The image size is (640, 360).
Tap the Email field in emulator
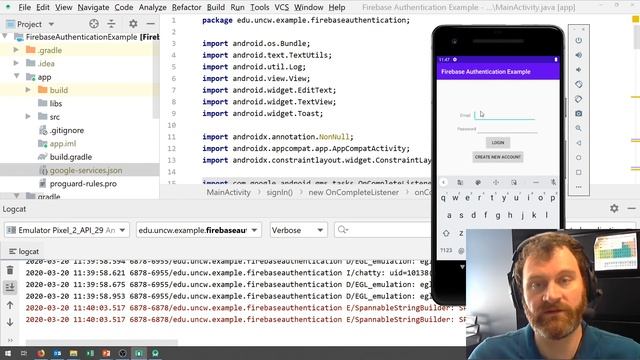504,115
